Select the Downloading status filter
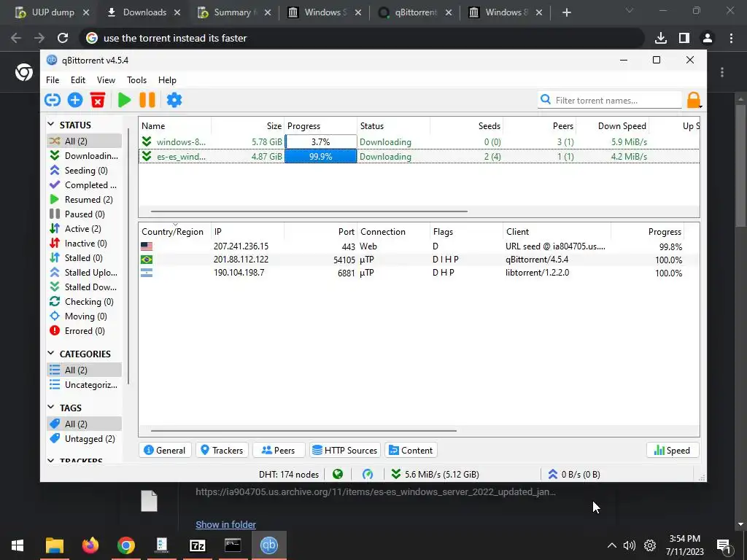This screenshot has height=560, width=747. 85,156
